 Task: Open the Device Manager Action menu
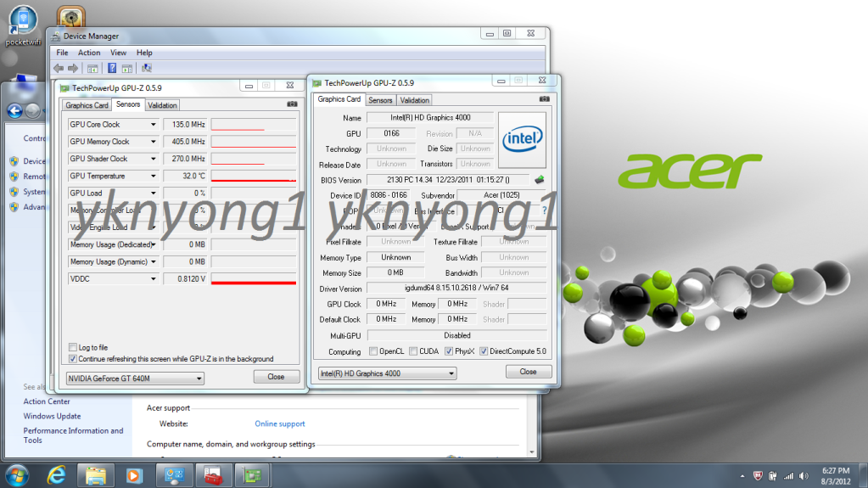[88, 53]
